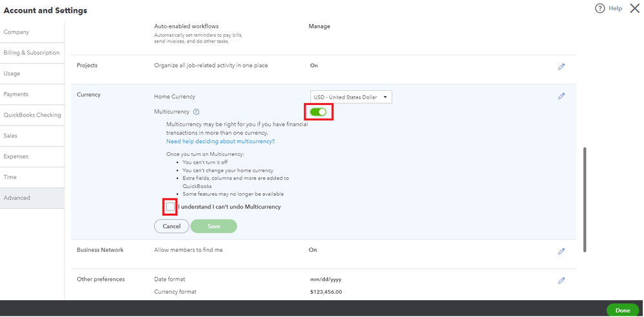
Task: Click the pencil edit icon for Currency
Action: [561, 95]
